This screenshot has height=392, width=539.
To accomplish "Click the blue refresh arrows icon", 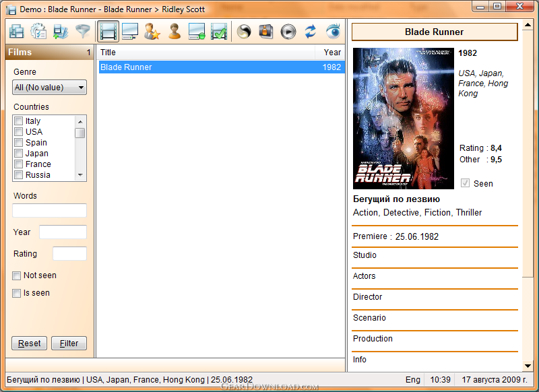I will click(x=311, y=32).
